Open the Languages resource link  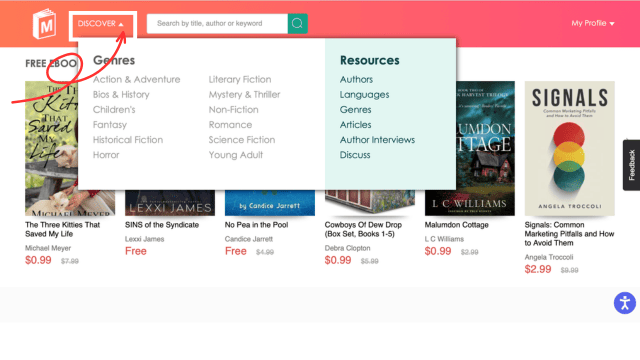[x=364, y=94]
